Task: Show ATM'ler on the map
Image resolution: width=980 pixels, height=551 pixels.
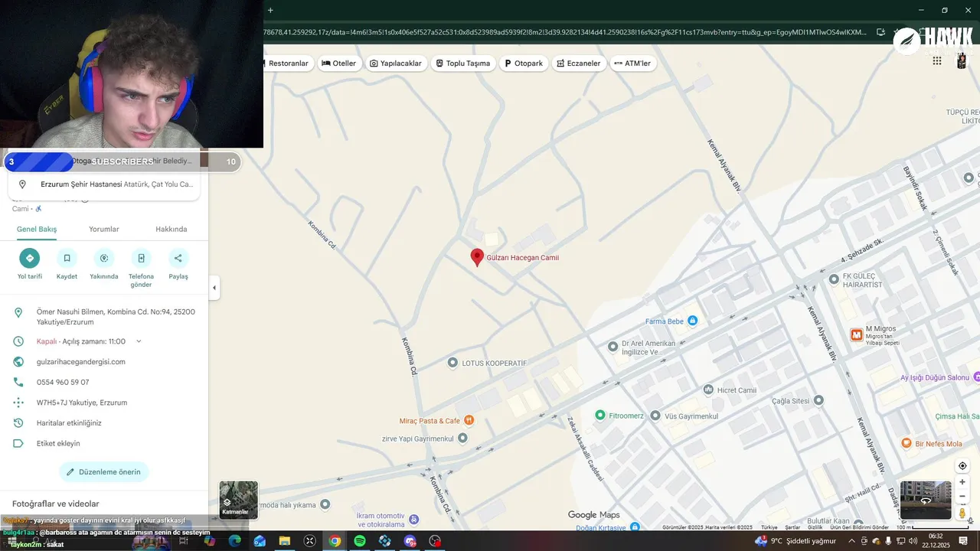Action: pyautogui.click(x=633, y=64)
